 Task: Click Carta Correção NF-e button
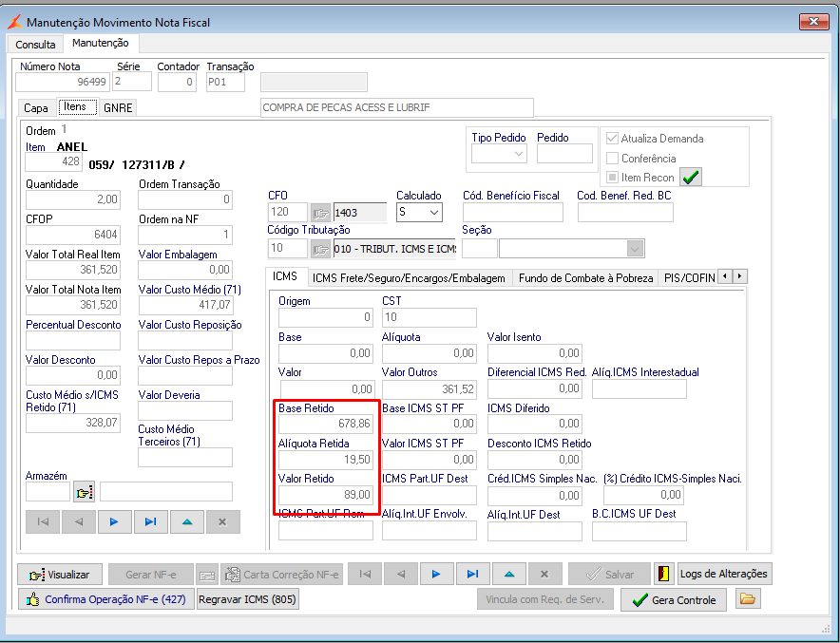[282, 575]
